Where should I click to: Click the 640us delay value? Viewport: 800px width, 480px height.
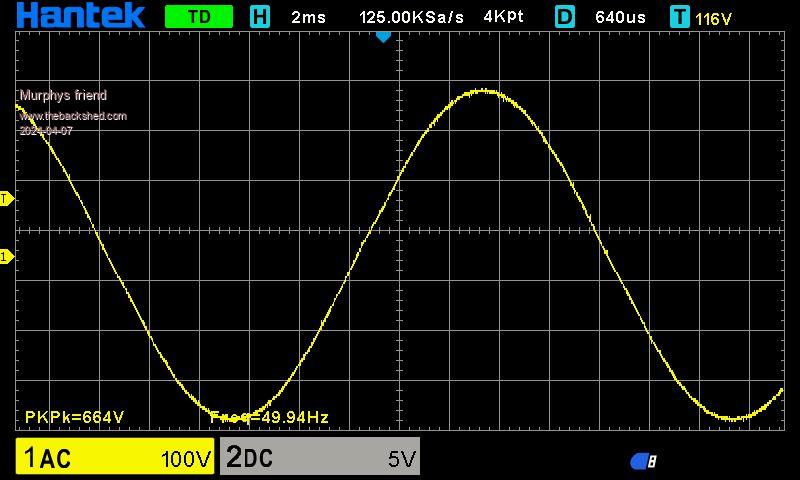point(620,17)
